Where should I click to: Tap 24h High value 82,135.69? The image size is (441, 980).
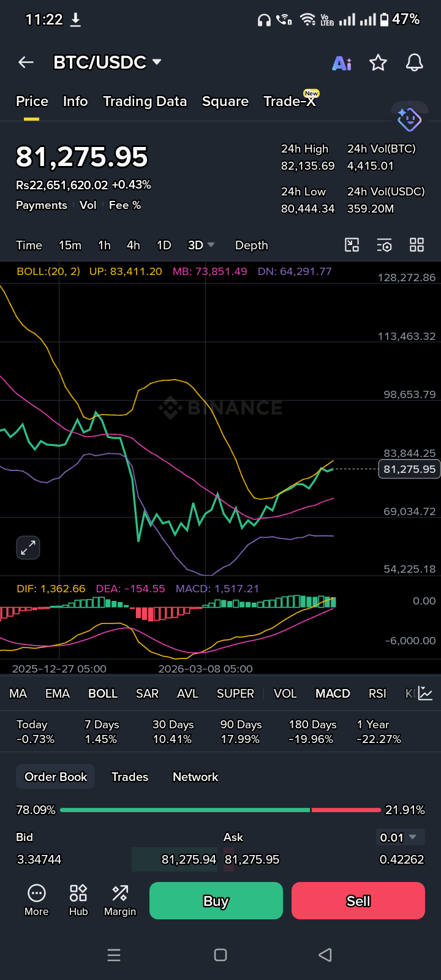[x=307, y=166]
